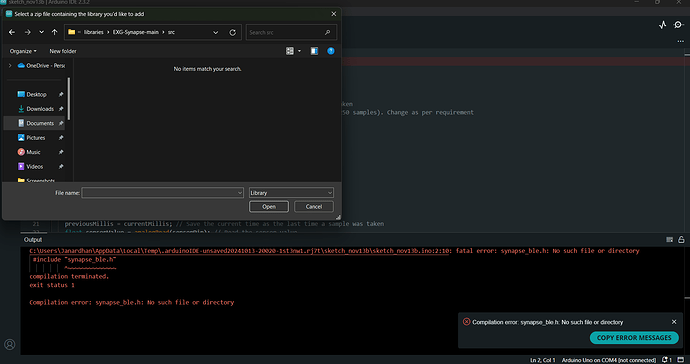Change view options dropdown
The image size is (690, 364).
pos(299,51)
